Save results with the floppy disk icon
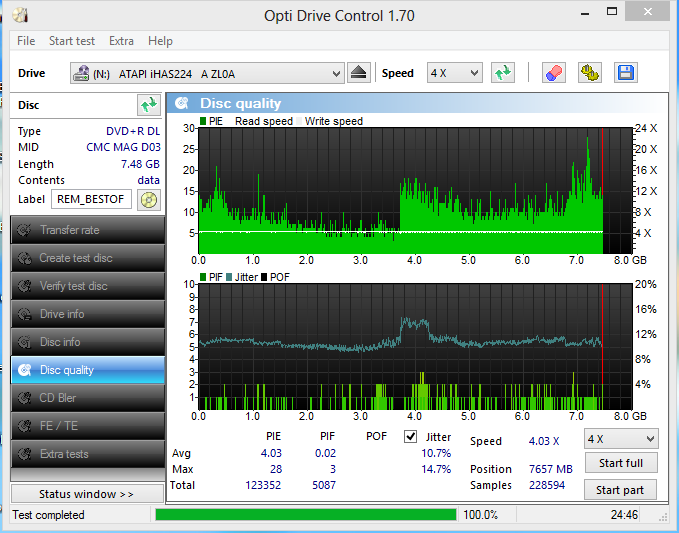679x533 pixels. 626,73
